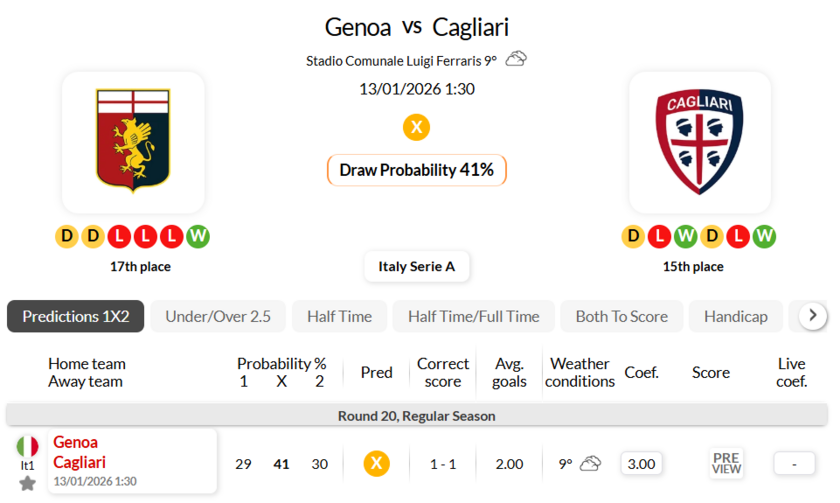Image resolution: width=840 pixels, height=503 pixels.
Task: Click the weather cloud icon in the match row
Action: (591, 463)
